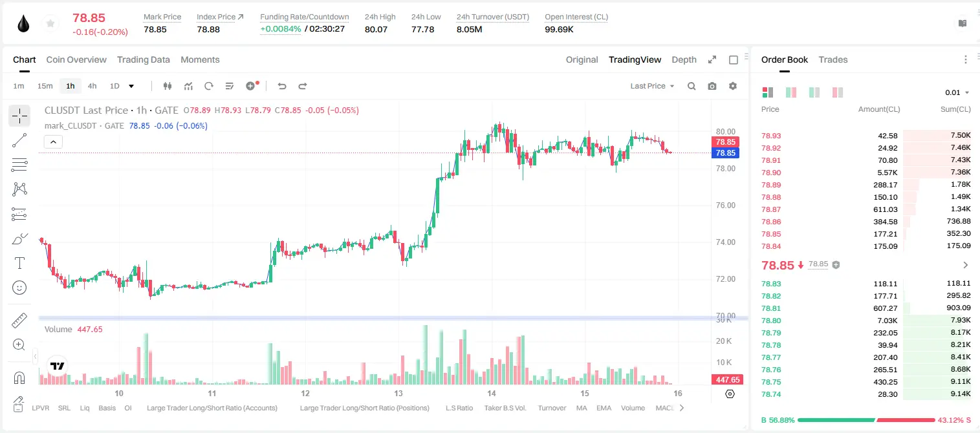Screen dimensions: 980x433
Task: Select the ruler measure tool
Action: 19,321
